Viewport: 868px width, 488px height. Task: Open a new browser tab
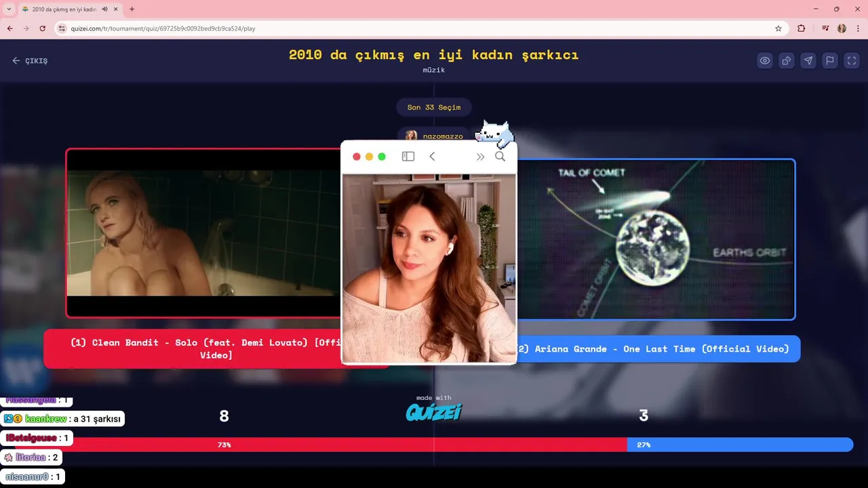click(x=132, y=9)
